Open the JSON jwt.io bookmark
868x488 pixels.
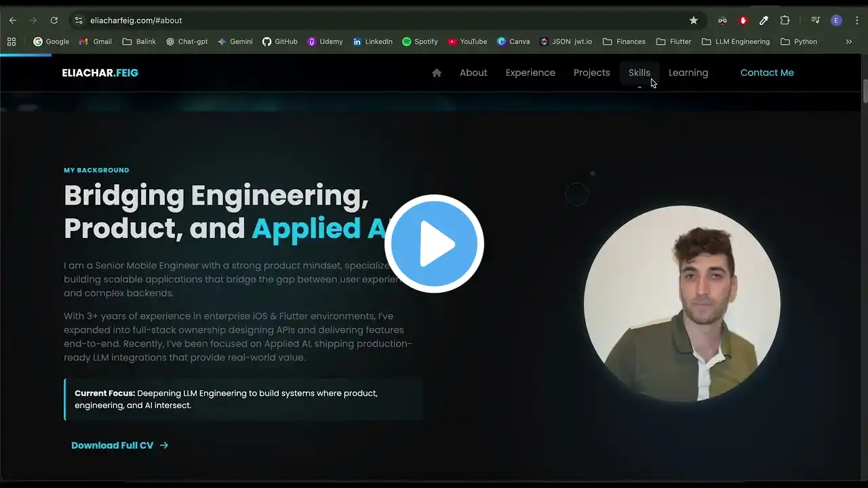click(566, 41)
